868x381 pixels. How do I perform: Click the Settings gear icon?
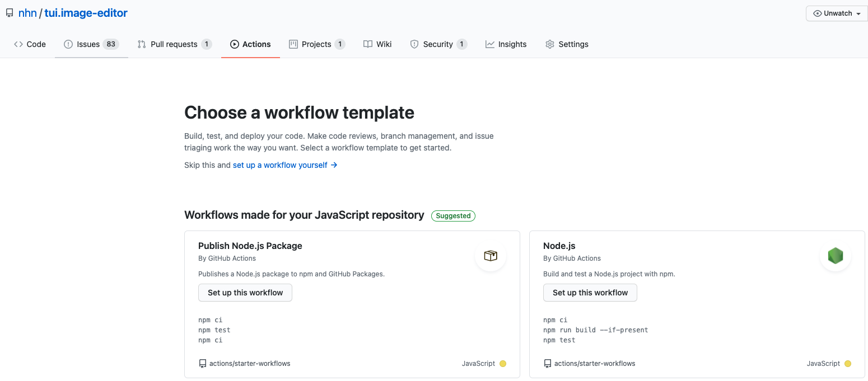click(550, 44)
